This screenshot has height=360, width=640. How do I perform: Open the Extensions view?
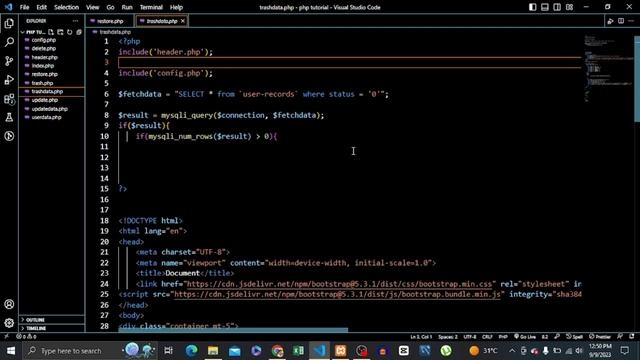[9, 98]
